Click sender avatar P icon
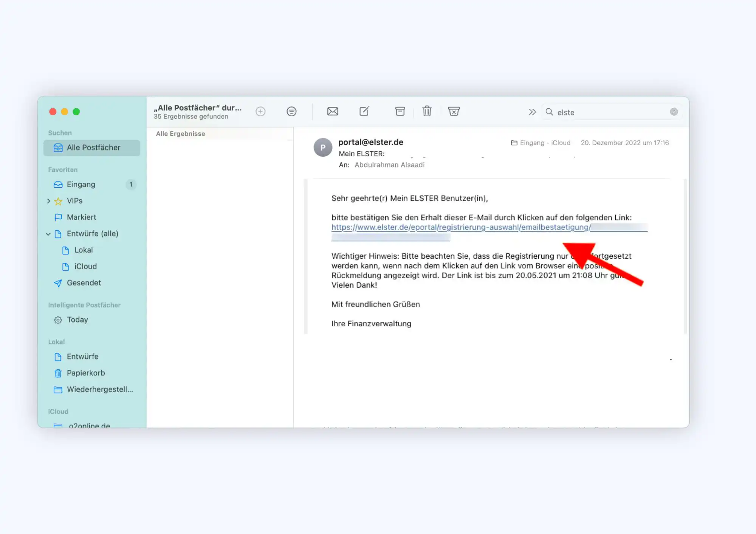 point(323,148)
